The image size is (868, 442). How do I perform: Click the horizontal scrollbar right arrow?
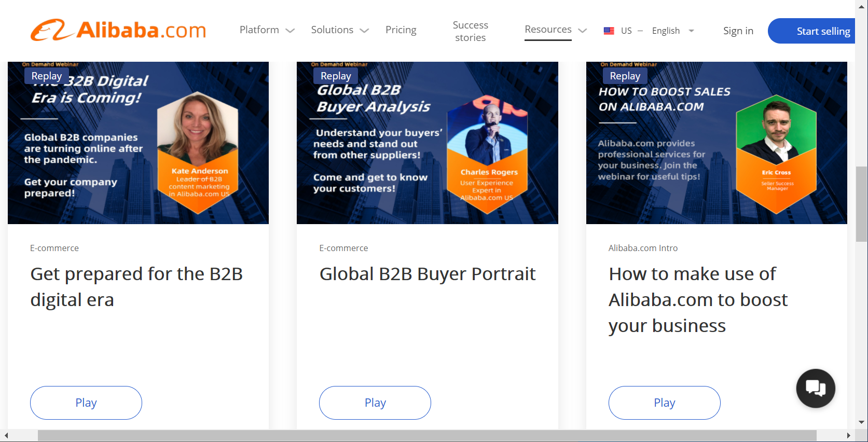click(849, 435)
